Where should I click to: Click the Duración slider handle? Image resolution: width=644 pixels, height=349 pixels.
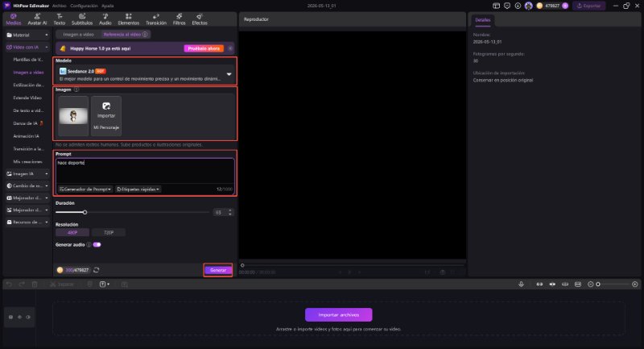[85, 212]
